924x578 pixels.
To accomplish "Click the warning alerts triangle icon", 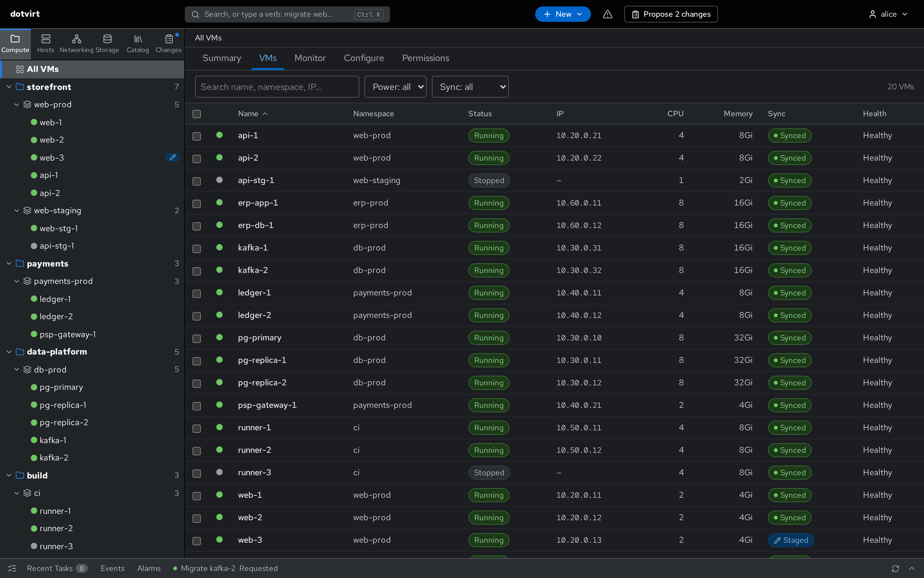I will tap(607, 14).
